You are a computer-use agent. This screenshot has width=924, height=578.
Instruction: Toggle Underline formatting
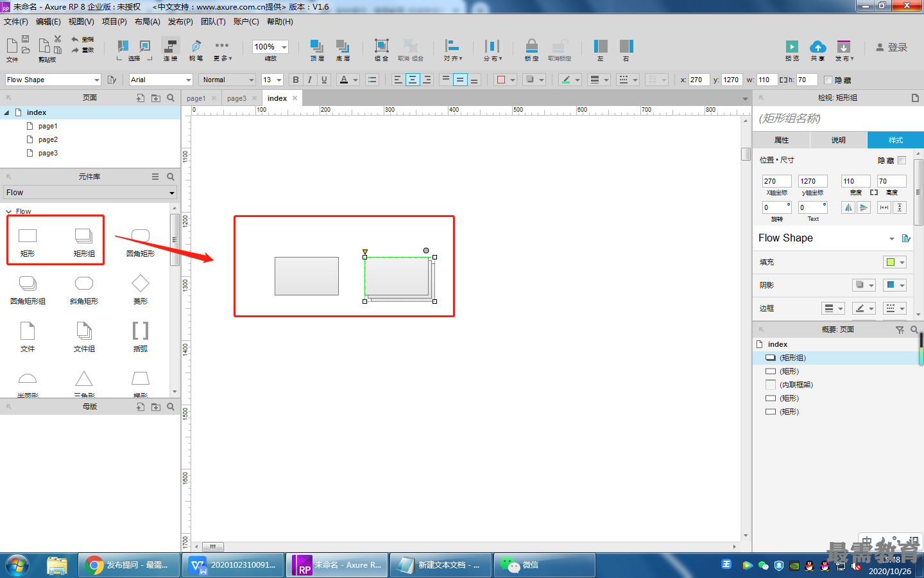(x=324, y=80)
